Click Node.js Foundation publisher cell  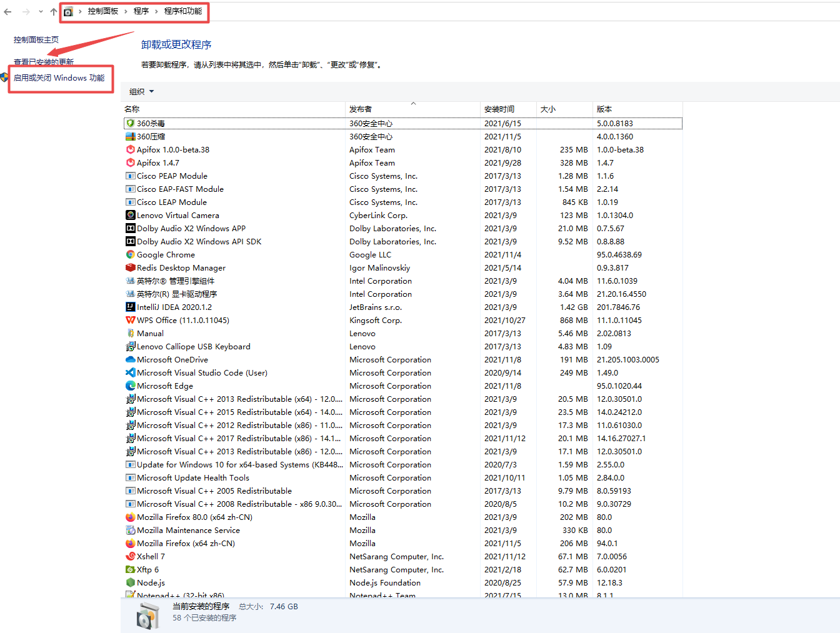385,582
